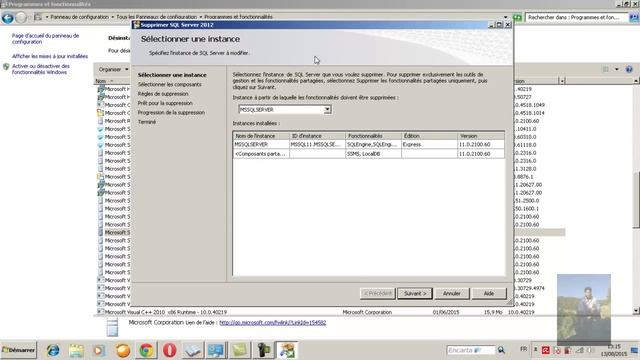Click Tous les Panneaux de configuration breadcrumb
The image size is (640, 360).
(x=157, y=17)
